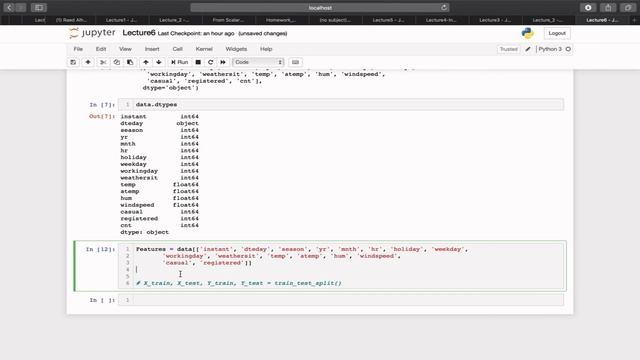Go back with browser back arrow
The image size is (640, 360).
tap(9, 7)
